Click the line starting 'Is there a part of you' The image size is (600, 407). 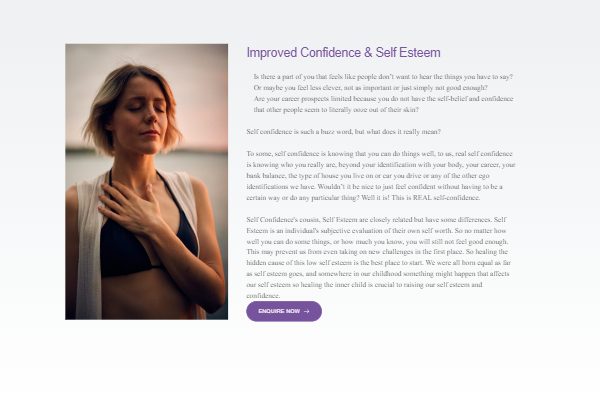[383, 77]
